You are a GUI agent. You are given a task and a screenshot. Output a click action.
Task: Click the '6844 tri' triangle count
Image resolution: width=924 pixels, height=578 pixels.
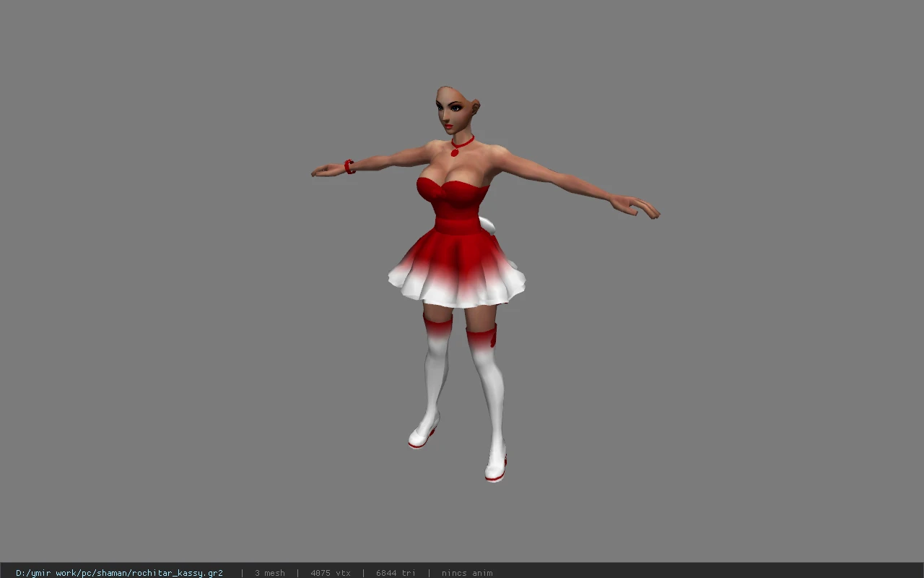(x=396, y=573)
